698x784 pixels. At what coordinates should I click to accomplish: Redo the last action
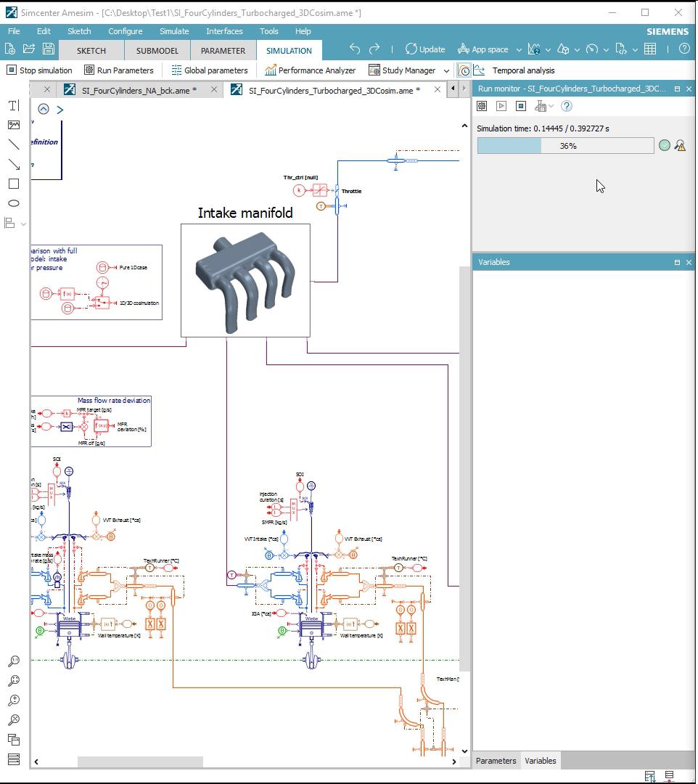click(x=374, y=49)
